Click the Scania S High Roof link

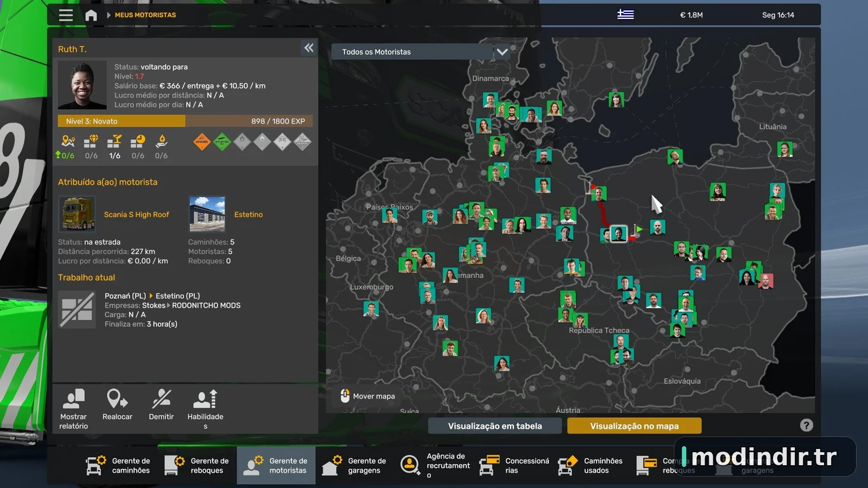[x=137, y=215]
